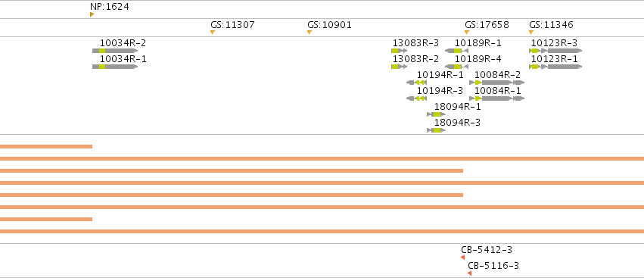Click the 10123R-1 label text
The height and width of the screenshot is (278, 644).
(555, 59)
